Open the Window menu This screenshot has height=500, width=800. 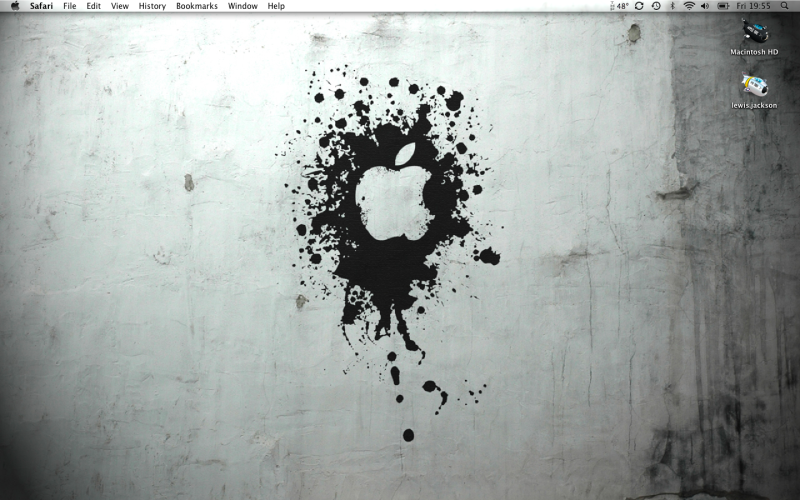click(x=242, y=6)
